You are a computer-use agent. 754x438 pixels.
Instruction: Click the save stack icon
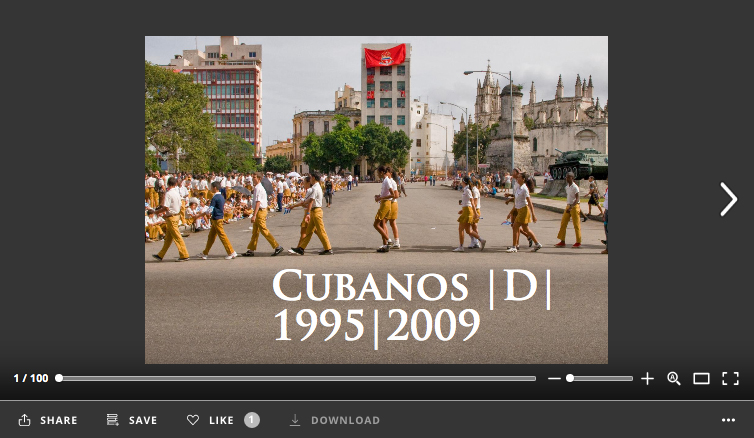(113, 420)
